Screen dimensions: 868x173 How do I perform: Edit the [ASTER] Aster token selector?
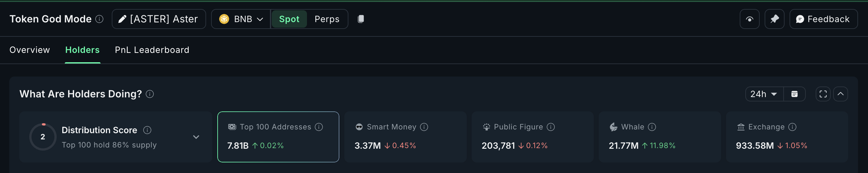pyautogui.click(x=158, y=19)
